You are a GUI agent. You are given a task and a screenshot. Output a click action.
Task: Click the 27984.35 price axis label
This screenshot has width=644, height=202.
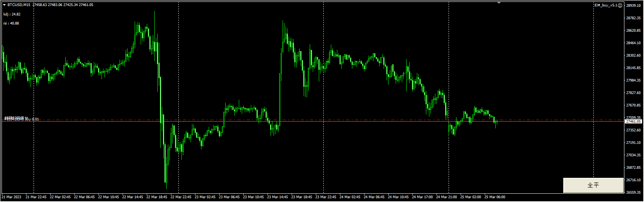tap(633, 80)
